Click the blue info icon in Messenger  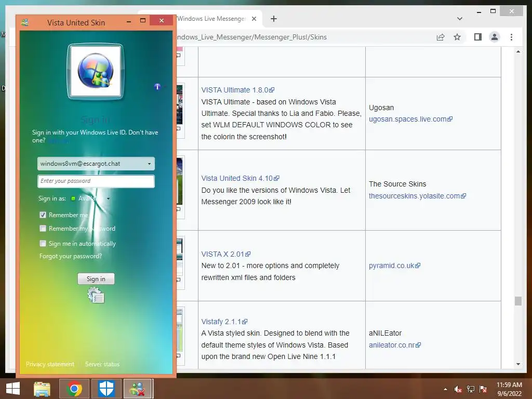(157, 87)
